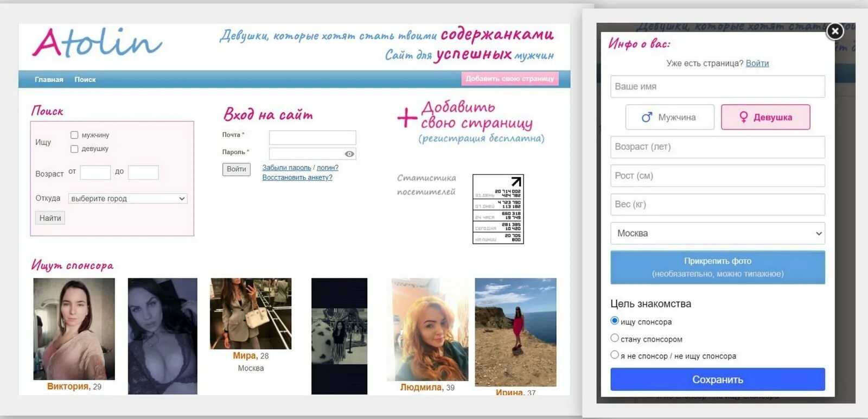Click 'Добавить свою страницу' in nav bar
This screenshot has height=419, width=868.
[x=509, y=79]
